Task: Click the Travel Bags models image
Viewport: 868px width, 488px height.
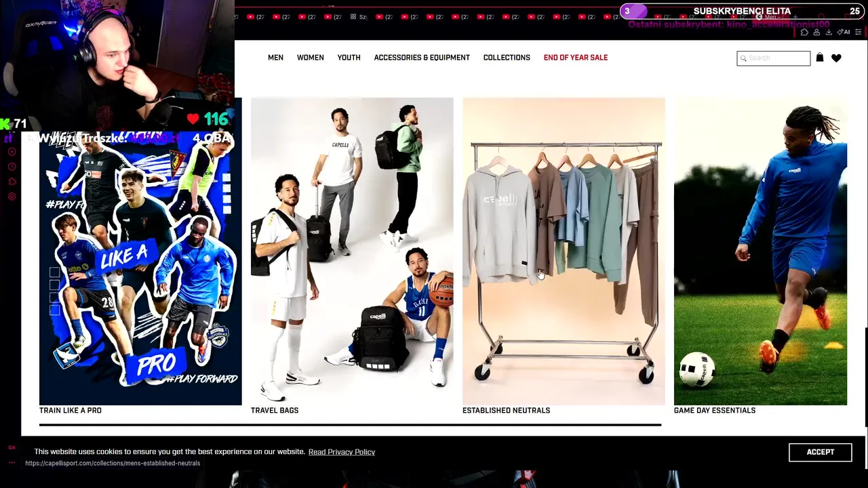Action: pos(352,251)
